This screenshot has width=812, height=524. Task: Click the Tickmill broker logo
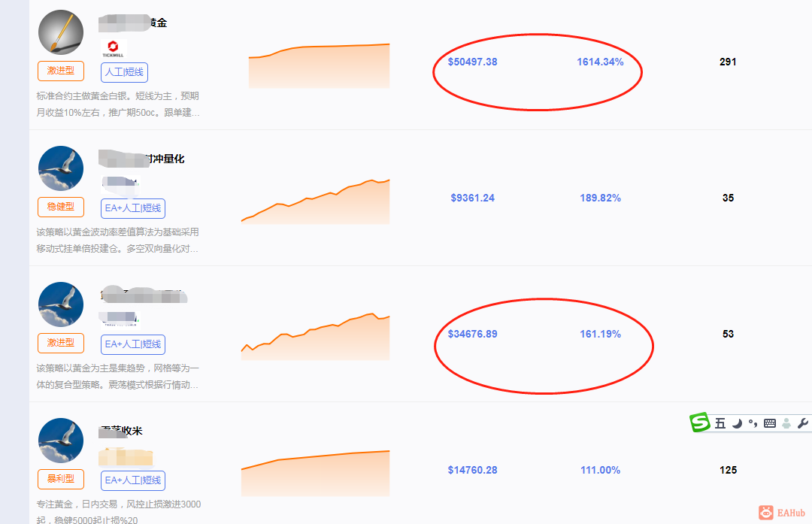pos(114,48)
